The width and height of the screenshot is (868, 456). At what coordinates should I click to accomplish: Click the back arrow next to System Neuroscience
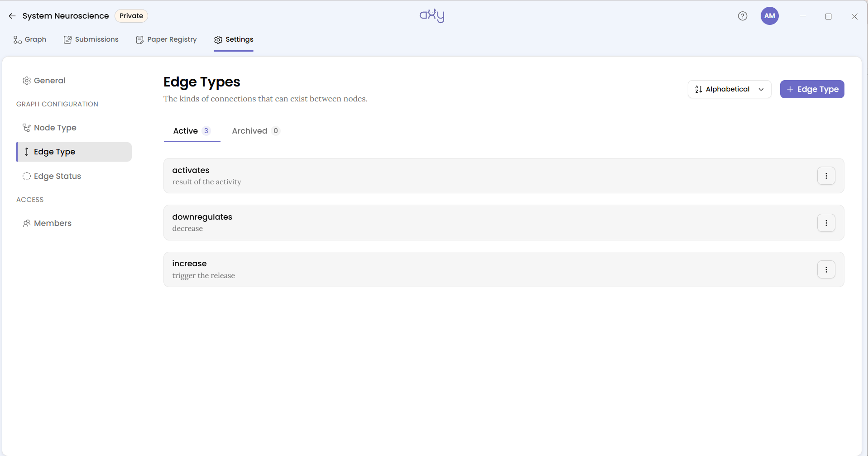(x=12, y=16)
